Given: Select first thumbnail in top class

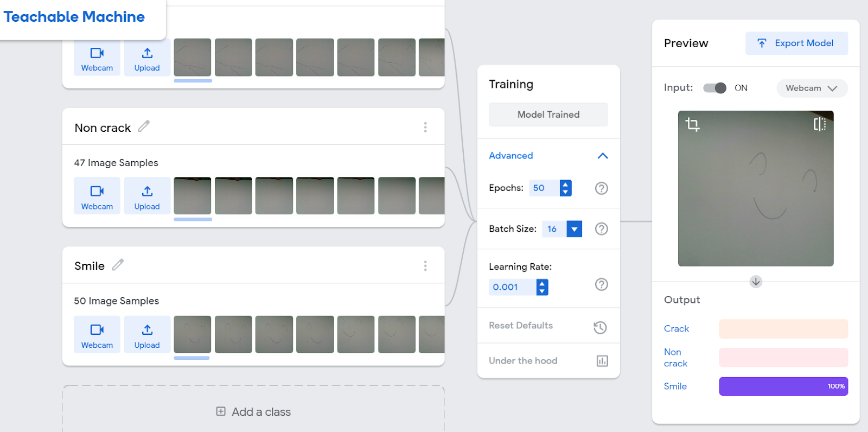Looking at the screenshot, I should 193,58.
